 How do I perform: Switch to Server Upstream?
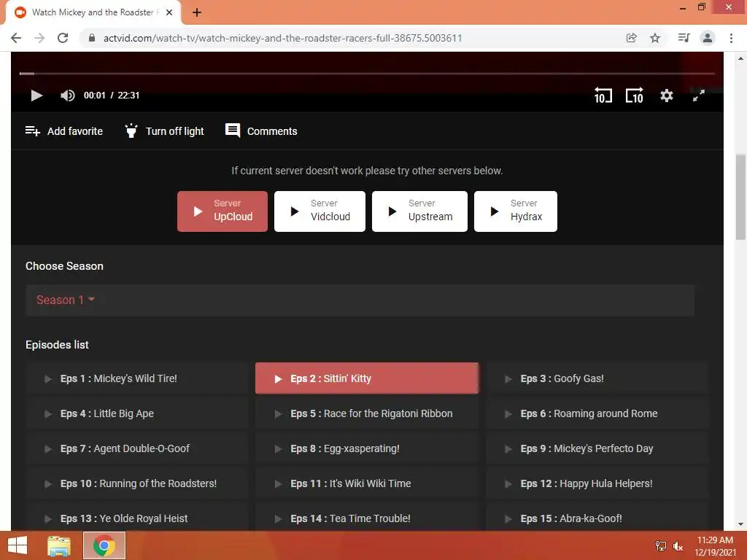pos(419,211)
